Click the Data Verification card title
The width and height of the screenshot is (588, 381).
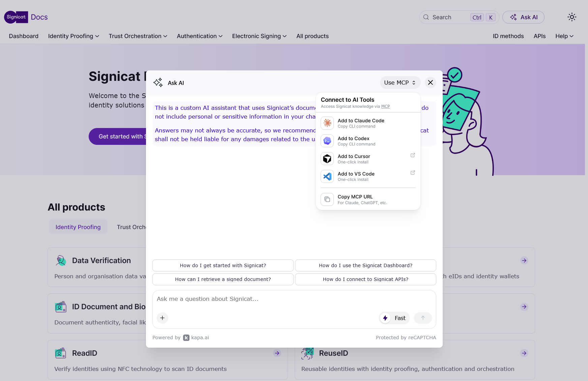(101, 260)
